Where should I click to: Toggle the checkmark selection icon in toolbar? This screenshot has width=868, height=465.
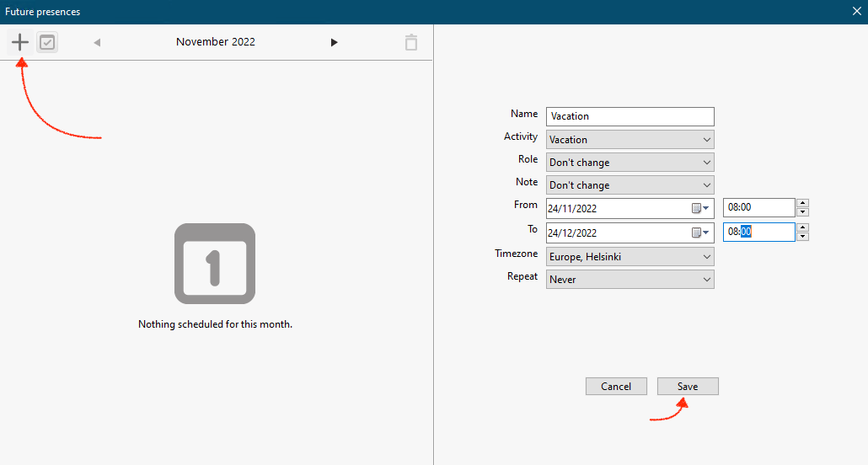click(47, 42)
